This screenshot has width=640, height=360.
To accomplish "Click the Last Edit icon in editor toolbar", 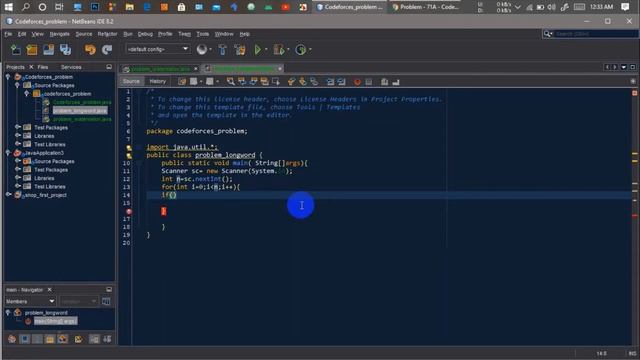I will coord(182,82).
